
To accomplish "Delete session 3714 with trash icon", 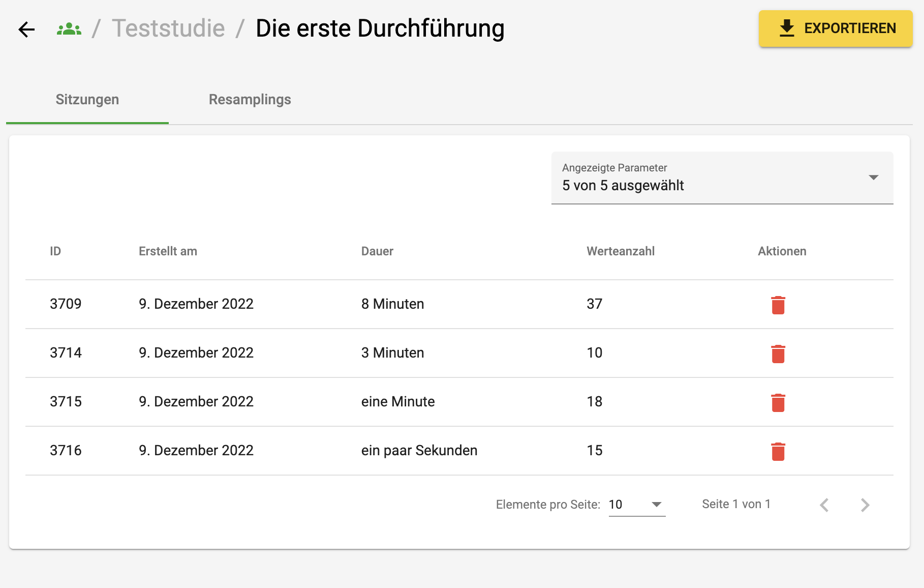I will click(778, 354).
